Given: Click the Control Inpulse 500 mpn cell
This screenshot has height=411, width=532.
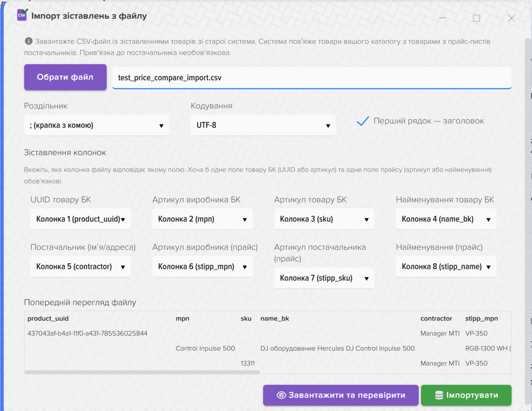Looking at the screenshot, I should click(x=205, y=348).
